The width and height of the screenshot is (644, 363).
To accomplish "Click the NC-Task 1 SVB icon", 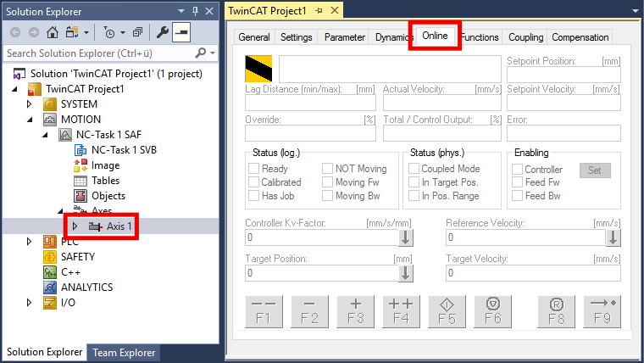I will 80,150.
